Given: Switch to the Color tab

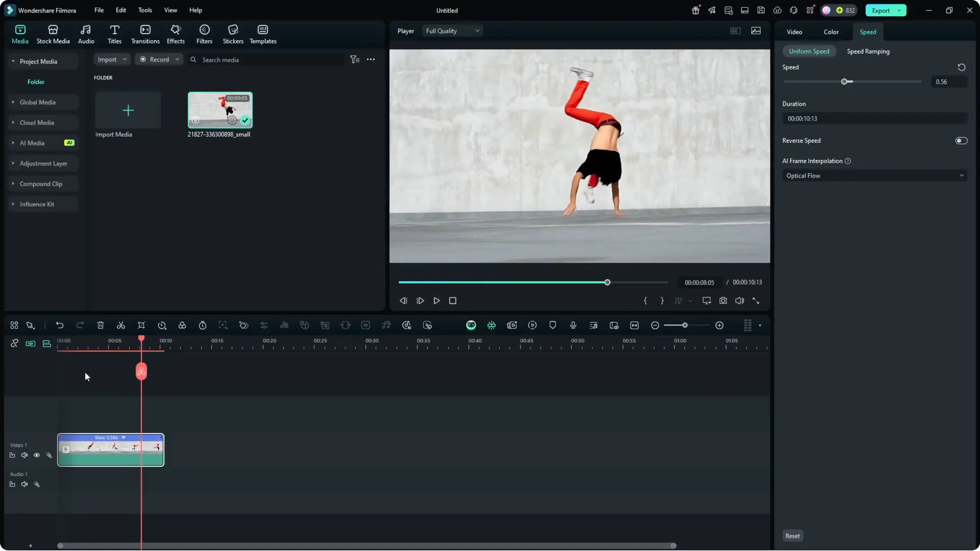Looking at the screenshot, I should 830,32.
